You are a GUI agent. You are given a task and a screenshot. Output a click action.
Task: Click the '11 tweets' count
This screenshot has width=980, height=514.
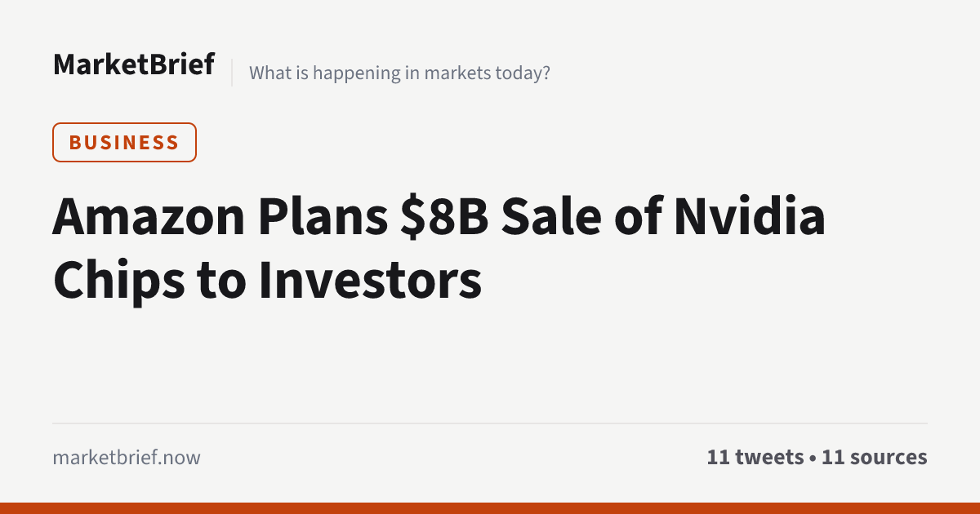tap(755, 457)
